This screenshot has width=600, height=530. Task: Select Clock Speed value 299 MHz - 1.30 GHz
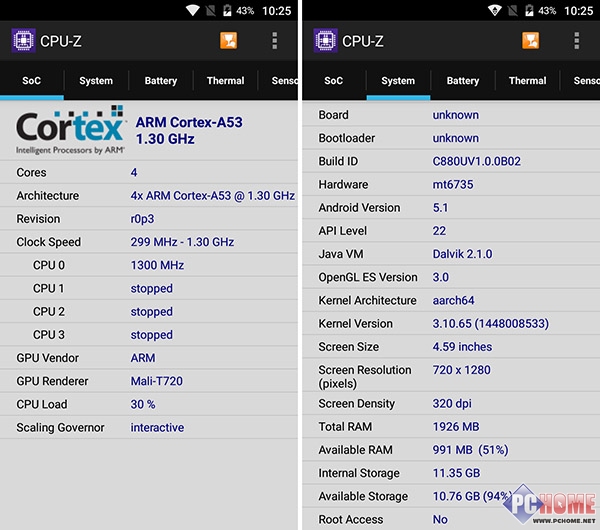[x=182, y=242]
